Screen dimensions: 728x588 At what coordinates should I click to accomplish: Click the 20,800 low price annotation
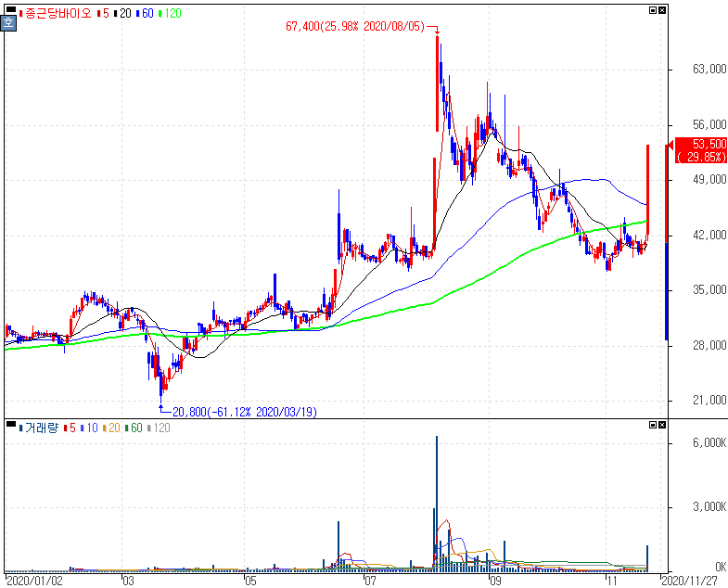coord(245,412)
